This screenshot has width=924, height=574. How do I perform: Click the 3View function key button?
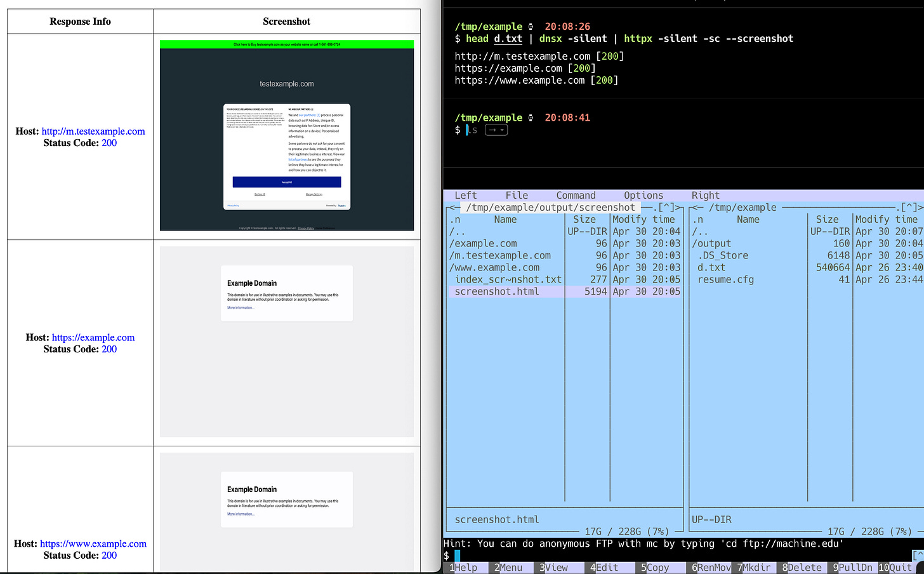(555, 568)
